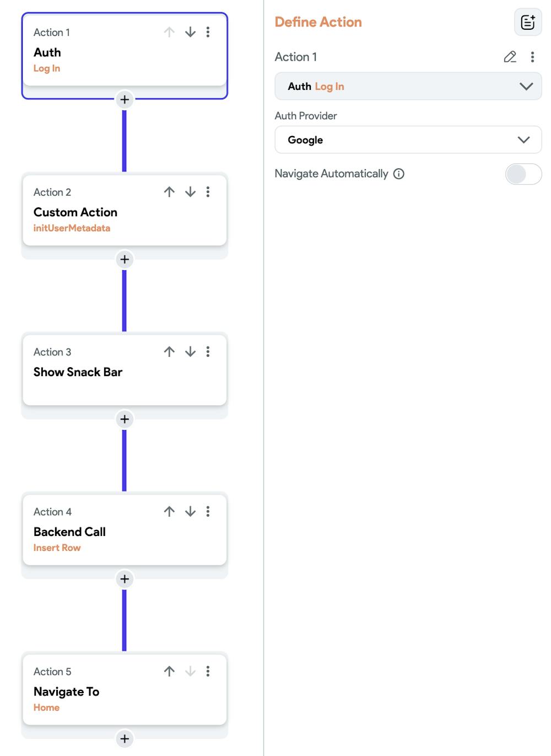Add a new action below Action 5
The image size is (551, 756).
(125, 738)
